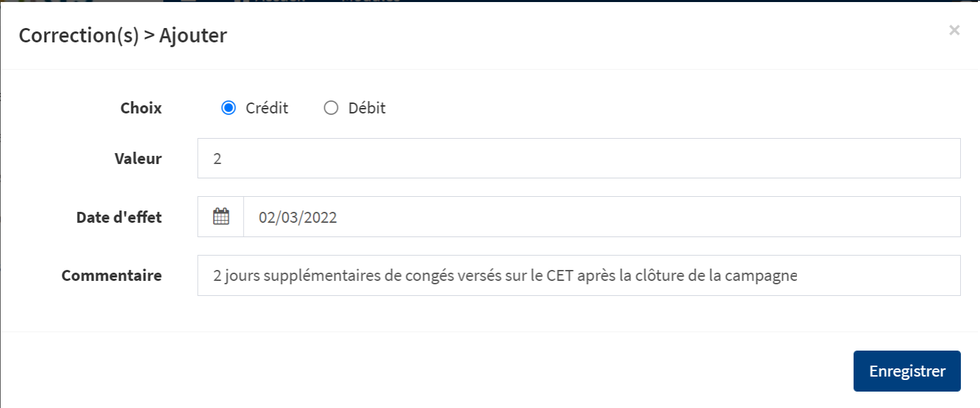Image resolution: width=980 pixels, height=408 pixels.
Task: Click into the Date d'effet field
Action: point(602,217)
